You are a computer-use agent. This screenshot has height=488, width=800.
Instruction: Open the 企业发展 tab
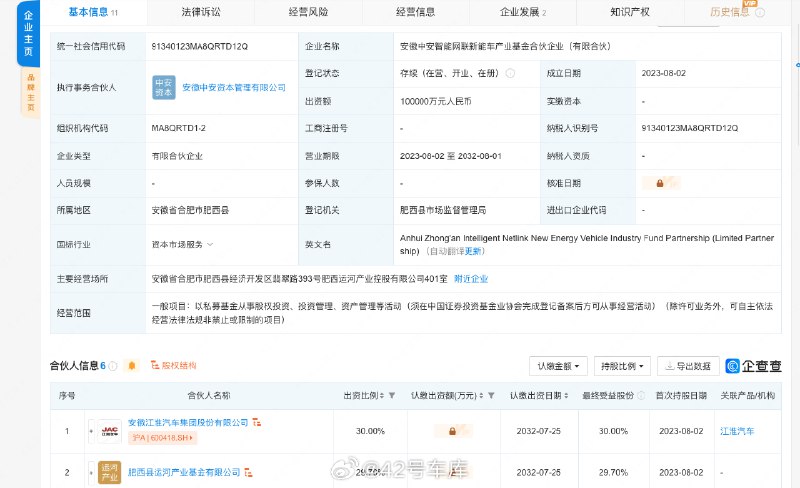[x=523, y=12]
